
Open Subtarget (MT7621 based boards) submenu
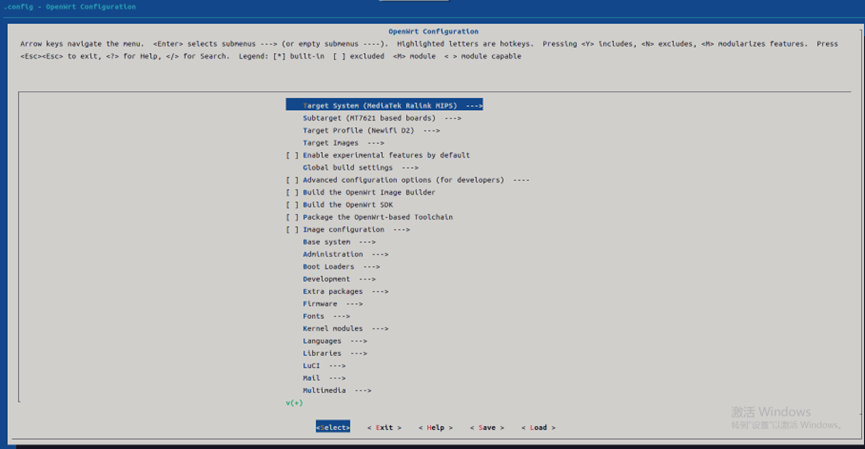382,118
